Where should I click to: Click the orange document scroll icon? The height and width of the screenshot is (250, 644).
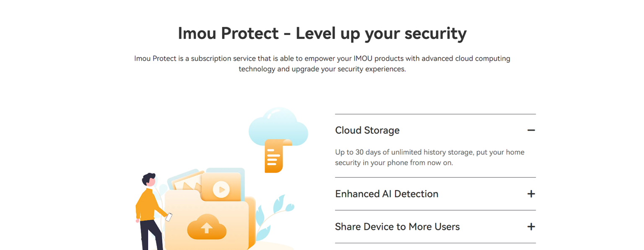(x=276, y=156)
